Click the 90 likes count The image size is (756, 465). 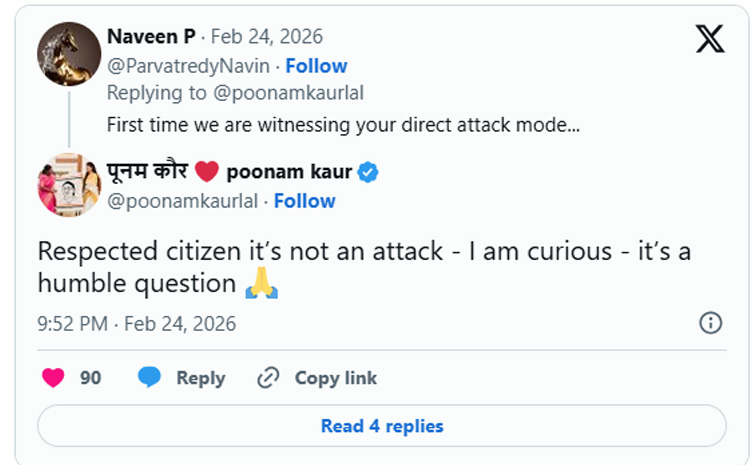tap(91, 378)
